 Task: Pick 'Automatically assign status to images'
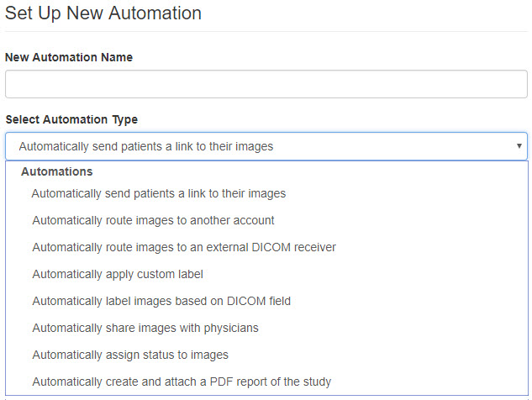pos(130,355)
